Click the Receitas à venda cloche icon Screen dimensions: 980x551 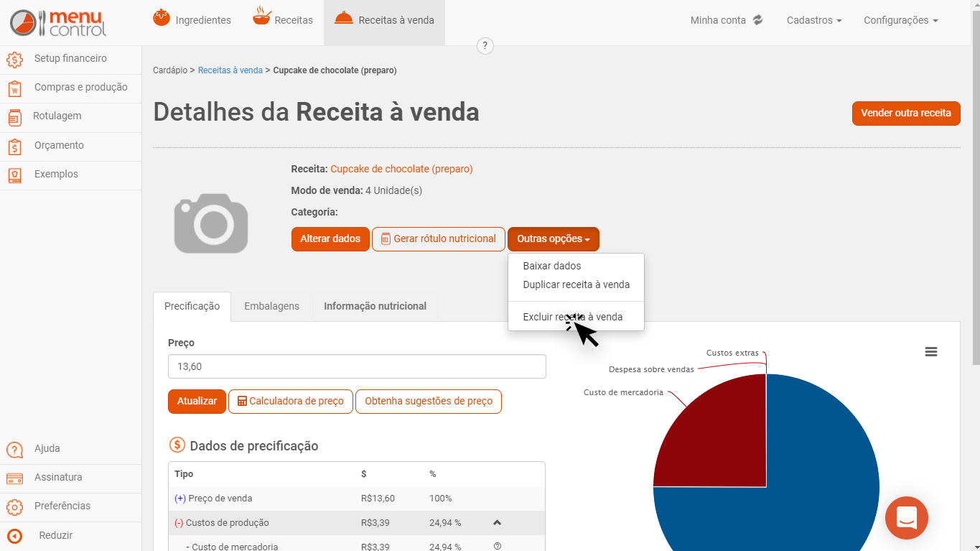pyautogui.click(x=345, y=18)
